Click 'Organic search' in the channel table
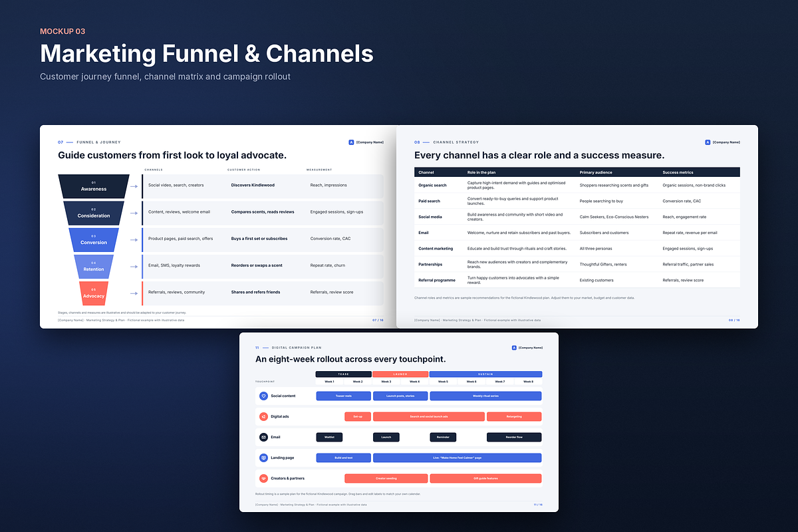This screenshot has height=532, width=798. tap(432, 185)
